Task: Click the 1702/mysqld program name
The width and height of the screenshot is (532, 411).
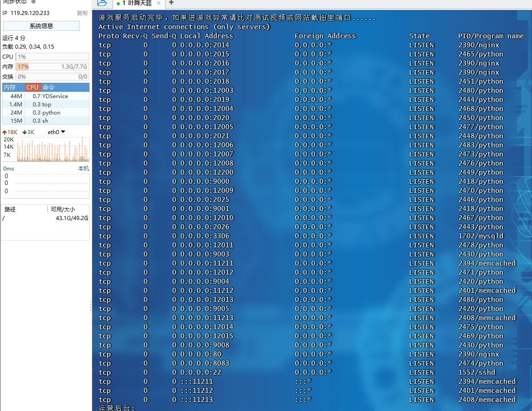Action: pos(481,236)
